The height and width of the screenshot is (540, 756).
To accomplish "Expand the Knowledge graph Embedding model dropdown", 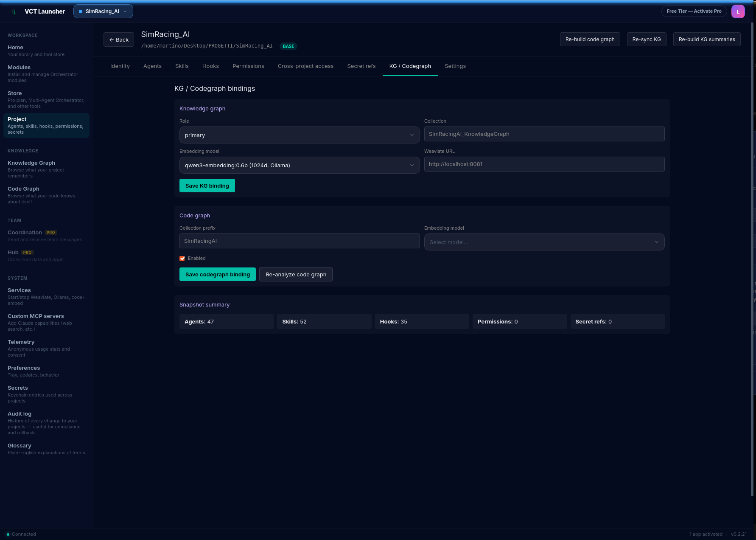I will tap(300, 165).
